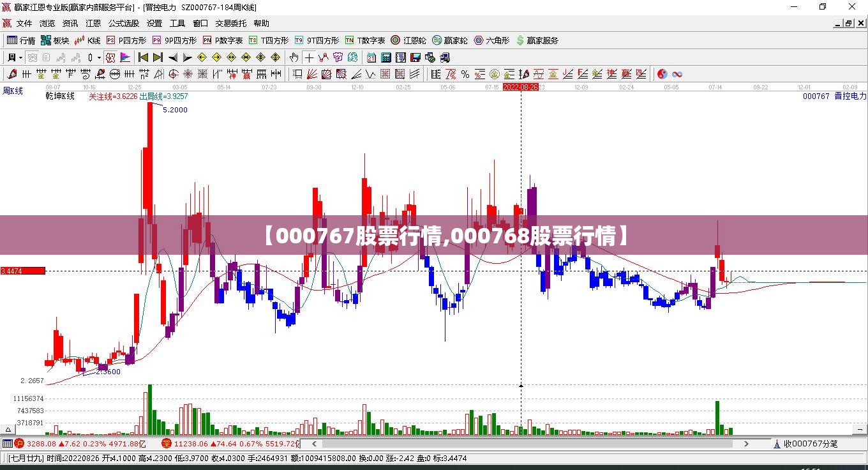Click the infinity symbol icon
The height and width of the screenshot is (470, 868).
pos(677,74)
